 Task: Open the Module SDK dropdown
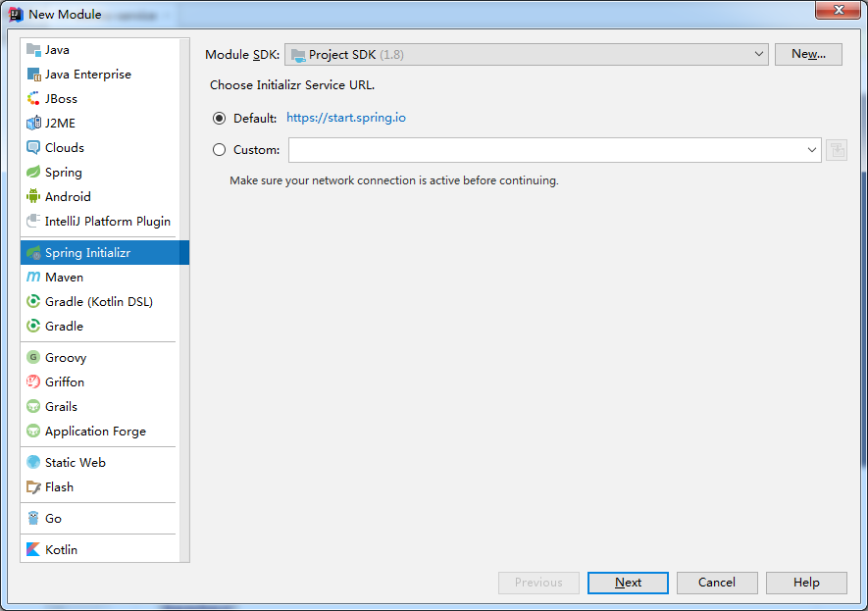pyautogui.click(x=527, y=54)
